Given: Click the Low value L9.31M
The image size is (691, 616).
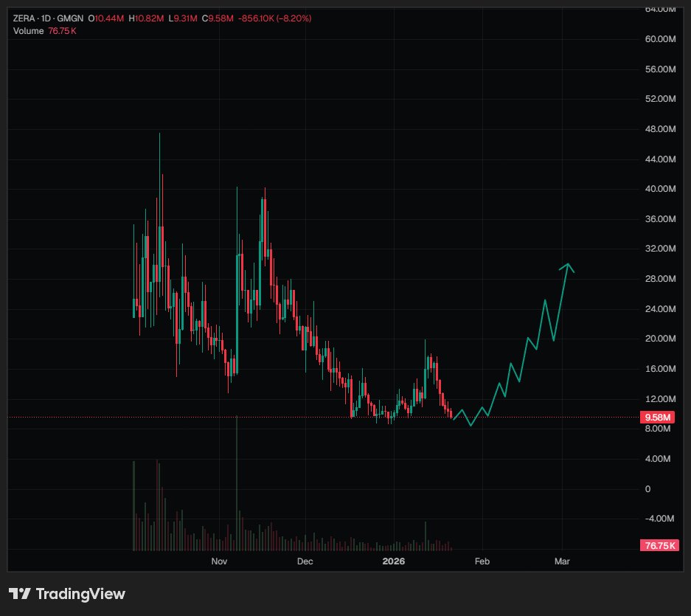Looking at the screenshot, I should [183, 18].
